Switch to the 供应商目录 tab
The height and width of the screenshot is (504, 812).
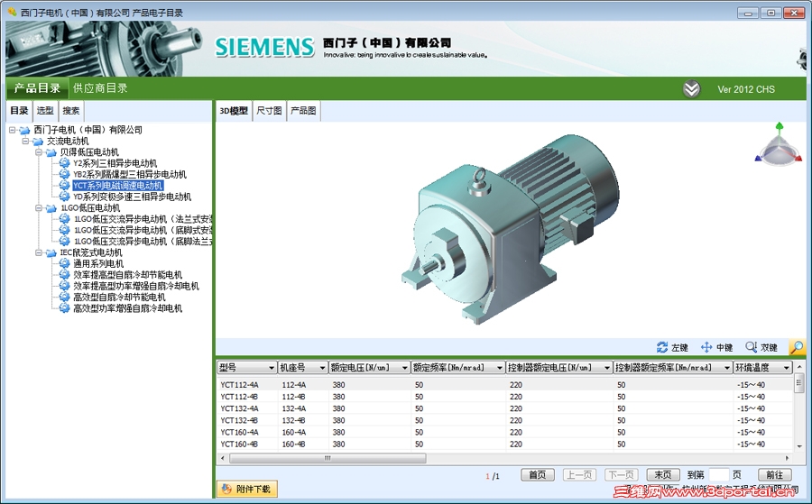100,88
